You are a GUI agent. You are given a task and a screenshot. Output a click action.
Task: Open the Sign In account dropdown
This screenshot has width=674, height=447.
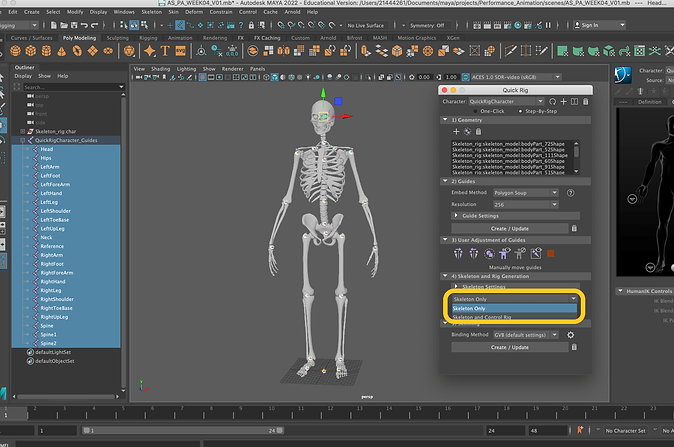(x=599, y=25)
